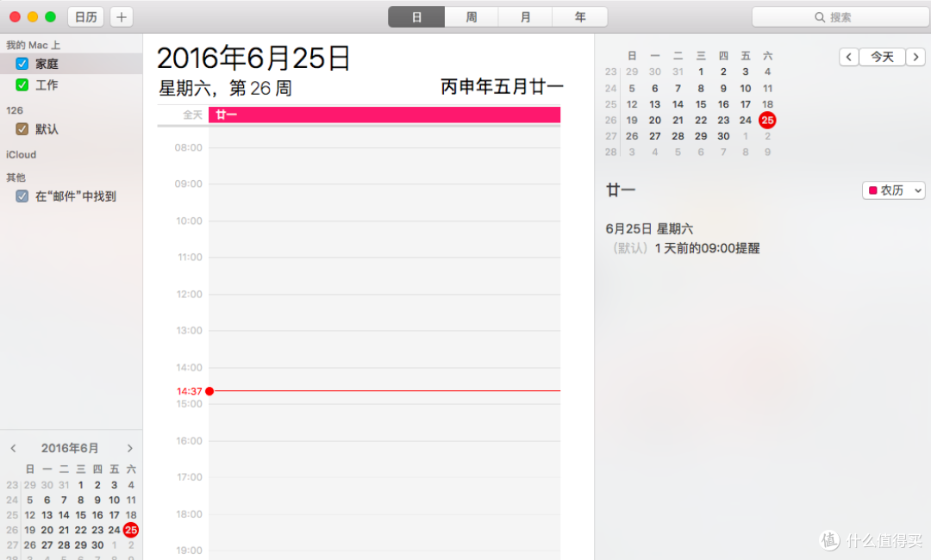Select June 22 in sidebar mini calendar
Screen dimensions: 931x560
point(81,530)
